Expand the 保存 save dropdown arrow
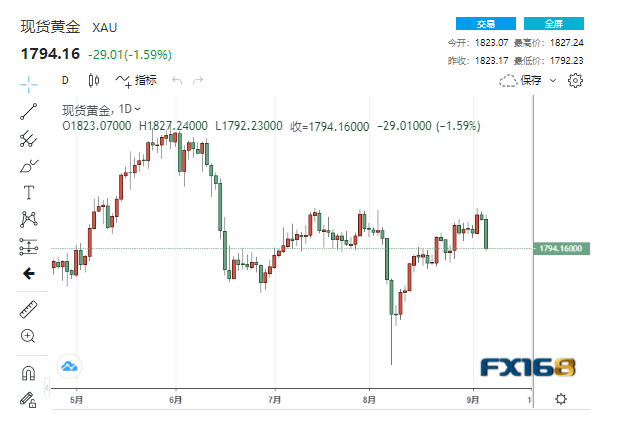629x433 pixels. pos(553,80)
